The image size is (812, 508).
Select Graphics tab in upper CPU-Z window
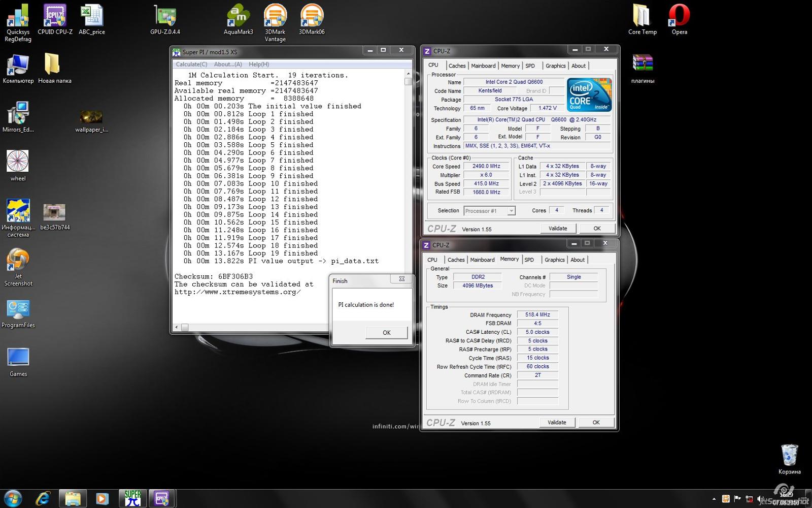[x=555, y=66]
